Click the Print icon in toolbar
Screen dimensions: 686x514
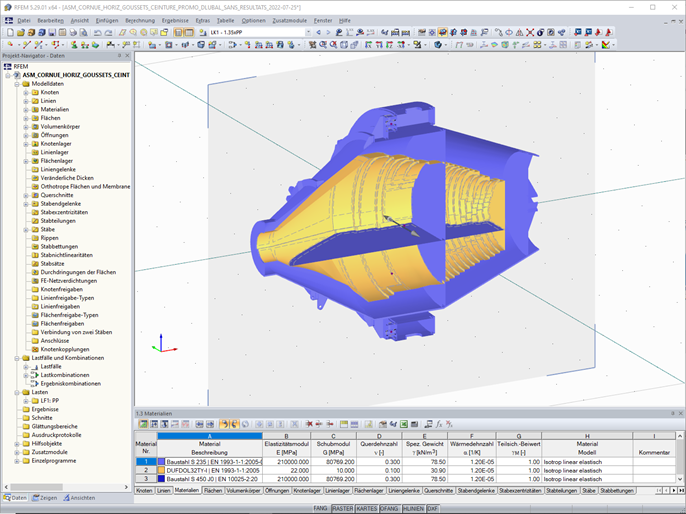coord(73,32)
